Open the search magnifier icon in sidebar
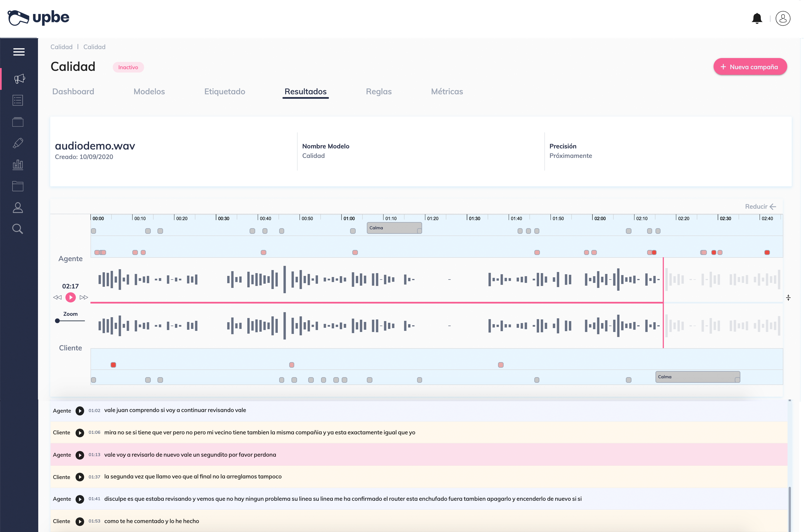The image size is (804, 532). point(18,229)
